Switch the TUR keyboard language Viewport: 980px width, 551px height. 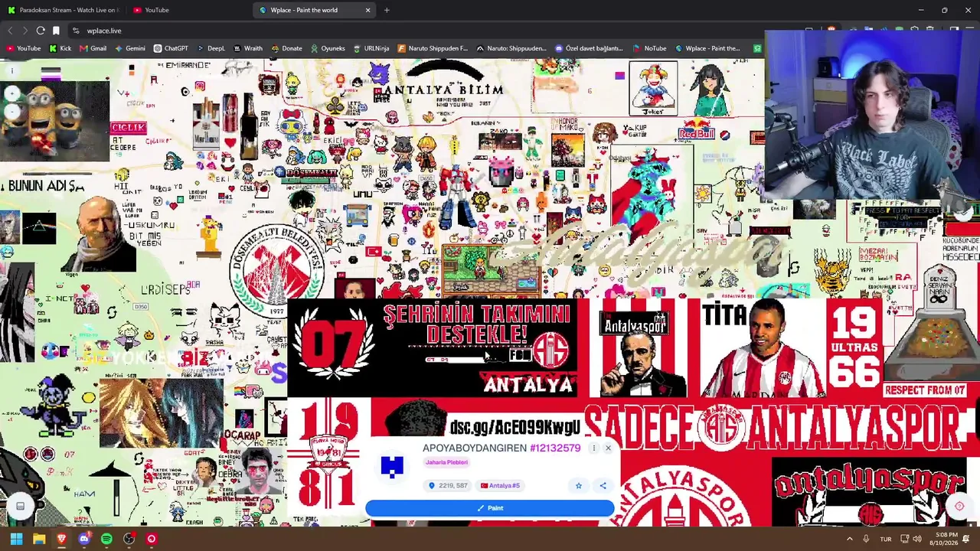(886, 539)
